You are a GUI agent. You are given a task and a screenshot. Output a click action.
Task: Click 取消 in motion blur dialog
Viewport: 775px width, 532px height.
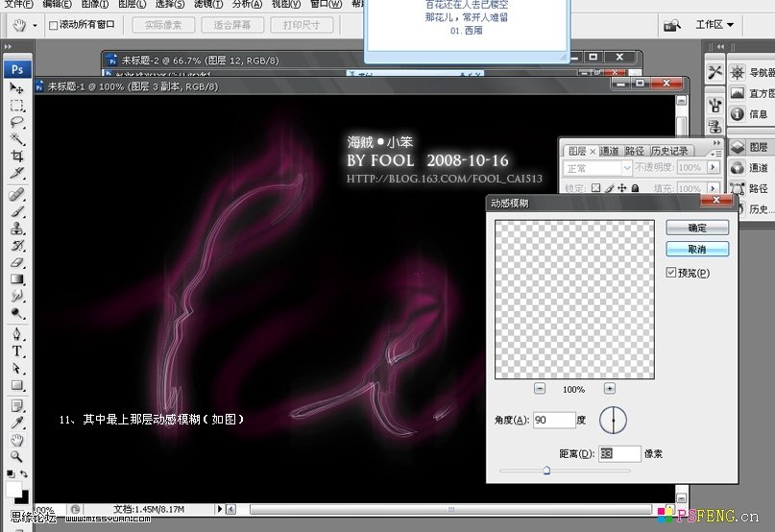point(697,249)
